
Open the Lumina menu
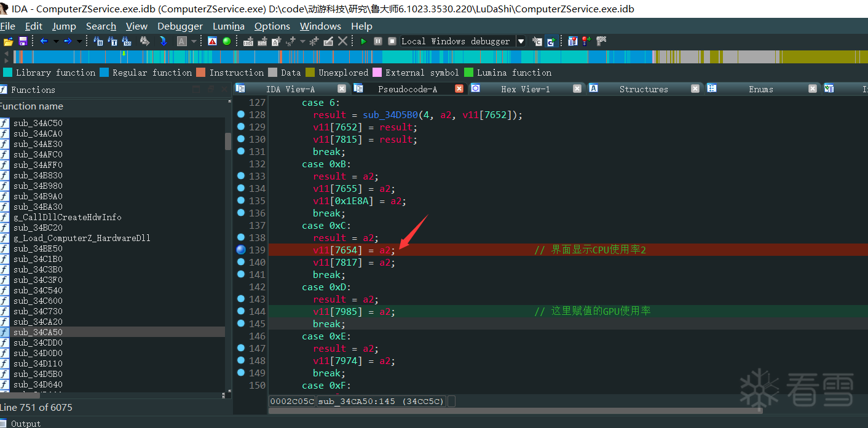coord(228,26)
